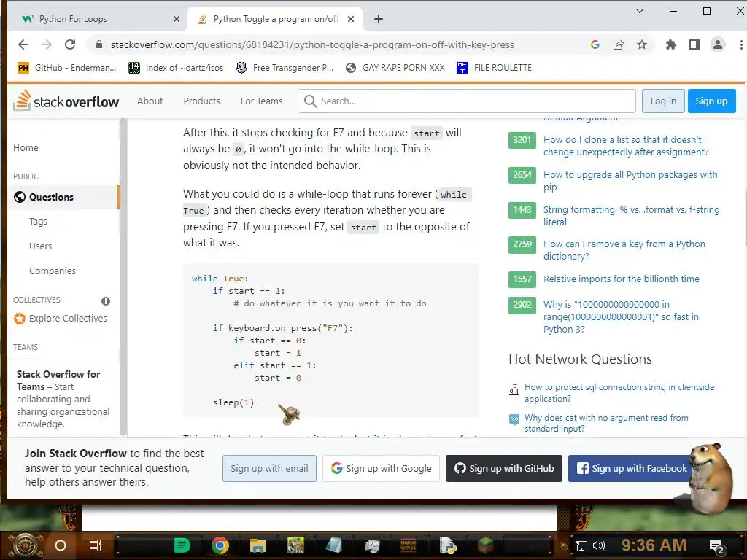
Task: Open File Explorer from the taskbar
Action: 258,545
